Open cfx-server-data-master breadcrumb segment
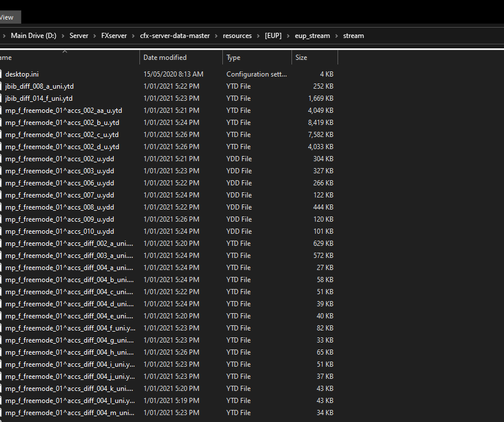Image resolution: width=504 pixels, height=422 pixels. (x=176, y=36)
